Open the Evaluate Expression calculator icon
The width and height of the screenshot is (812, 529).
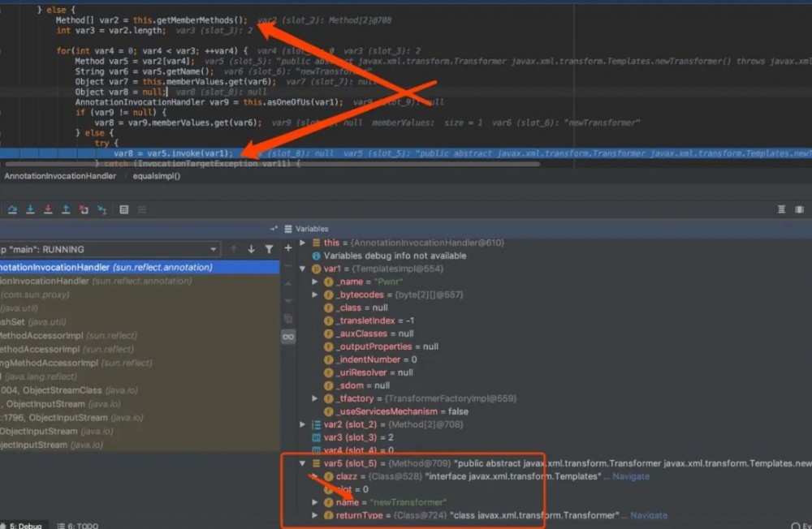tap(124, 209)
